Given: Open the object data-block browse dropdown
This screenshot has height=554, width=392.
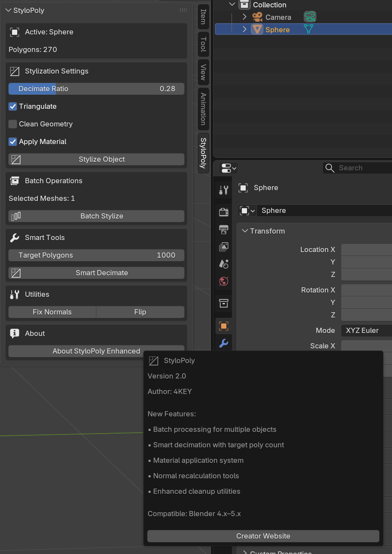Looking at the screenshot, I should tap(247, 210).
